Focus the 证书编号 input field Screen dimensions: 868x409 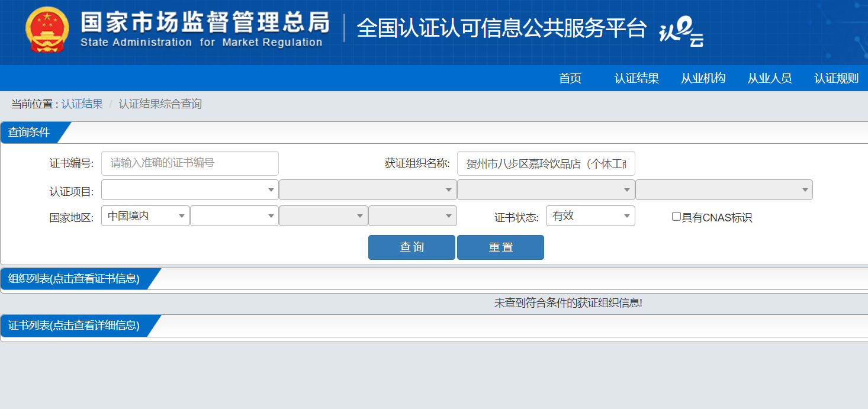tap(190, 163)
